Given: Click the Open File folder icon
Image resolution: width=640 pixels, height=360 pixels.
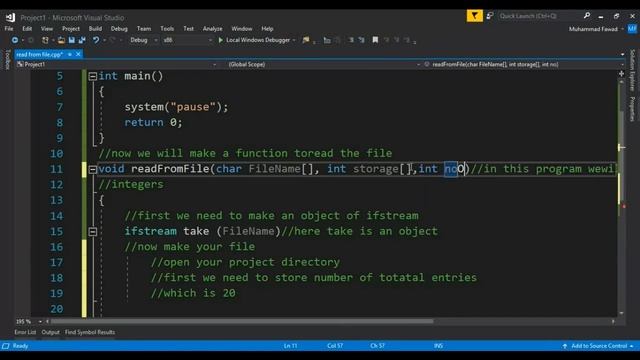Looking at the screenshot, I should point(61,40).
